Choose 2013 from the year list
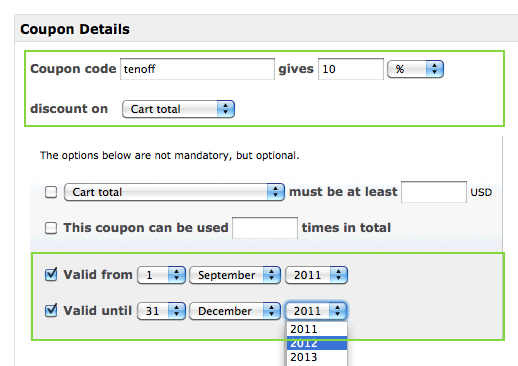Viewport: 518px width, 366px height. tap(317, 357)
